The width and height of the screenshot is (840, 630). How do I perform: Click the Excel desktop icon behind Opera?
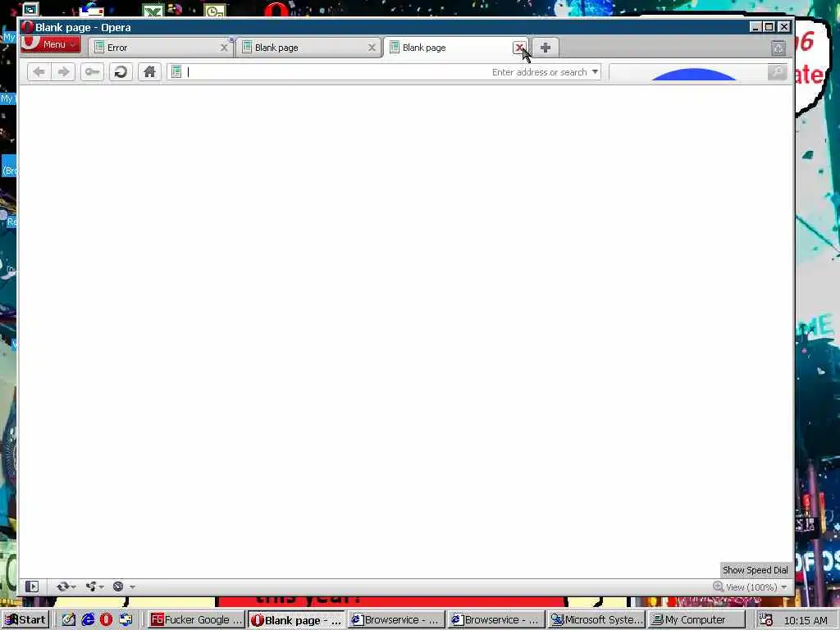pyautogui.click(x=153, y=10)
